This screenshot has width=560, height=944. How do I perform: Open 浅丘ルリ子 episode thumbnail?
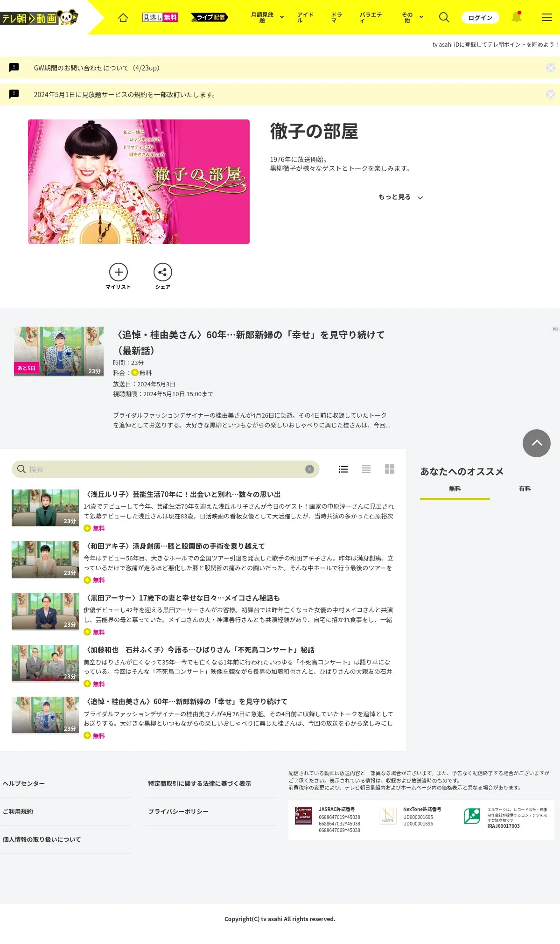click(x=45, y=508)
